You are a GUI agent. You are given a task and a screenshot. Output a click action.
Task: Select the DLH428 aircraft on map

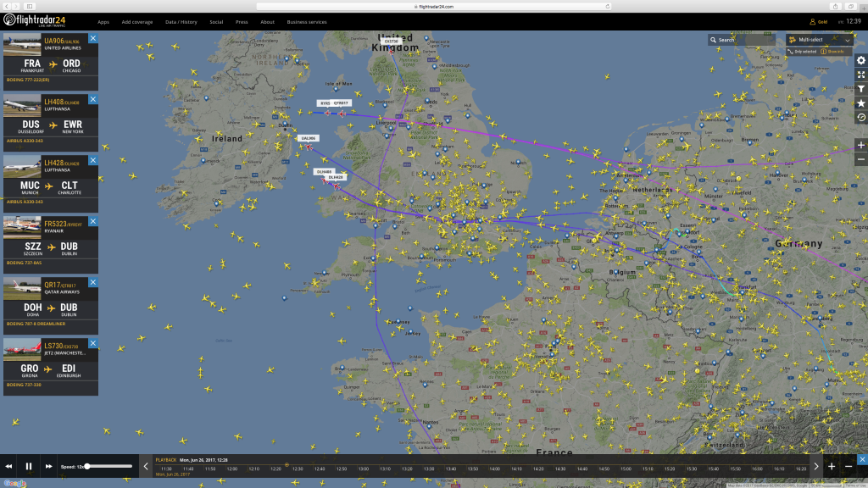[337, 186]
